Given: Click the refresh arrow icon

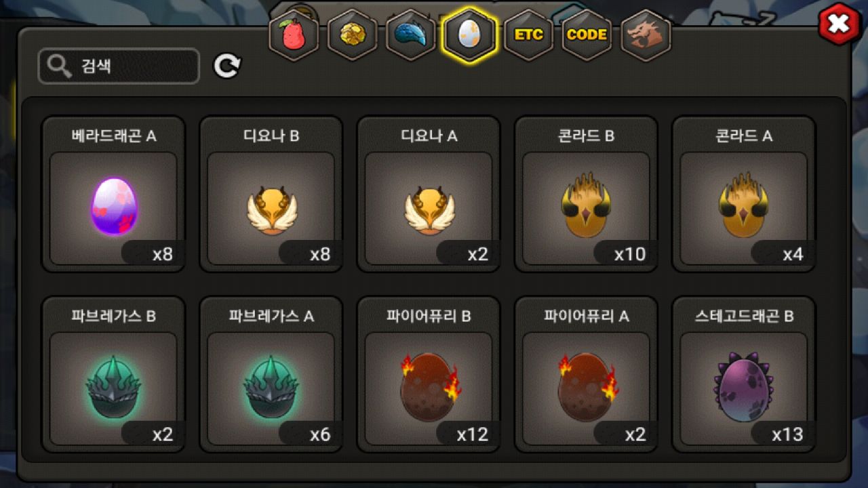Looking at the screenshot, I should pyautogui.click(x=227, y=66).
